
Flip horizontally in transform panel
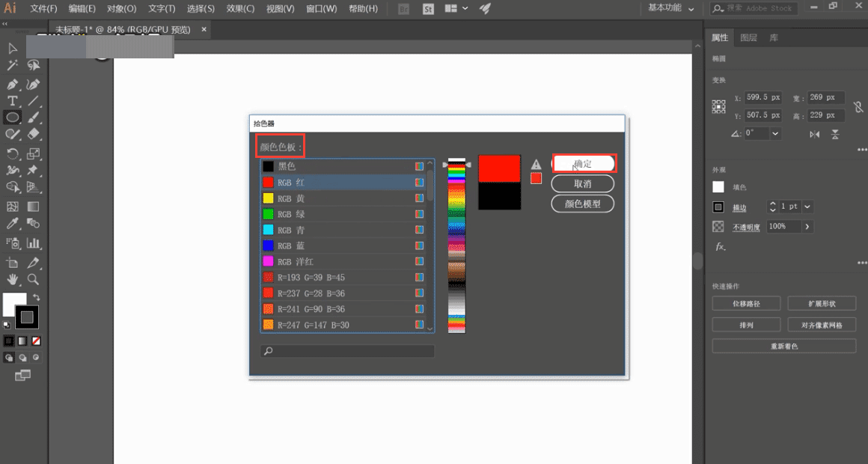(814, 134)
